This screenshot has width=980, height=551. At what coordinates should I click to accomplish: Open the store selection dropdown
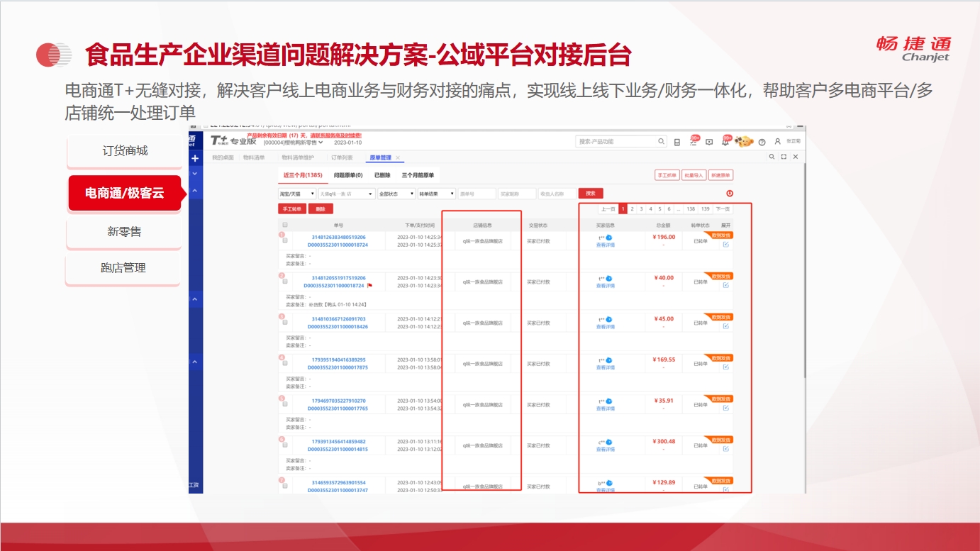(346, 194)
